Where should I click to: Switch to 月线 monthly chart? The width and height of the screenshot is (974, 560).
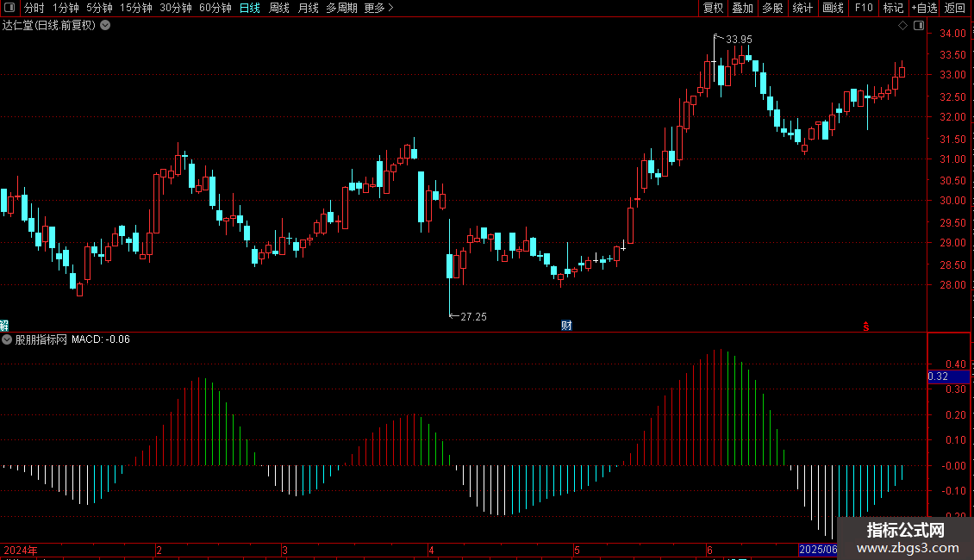(x=308, y=8)
